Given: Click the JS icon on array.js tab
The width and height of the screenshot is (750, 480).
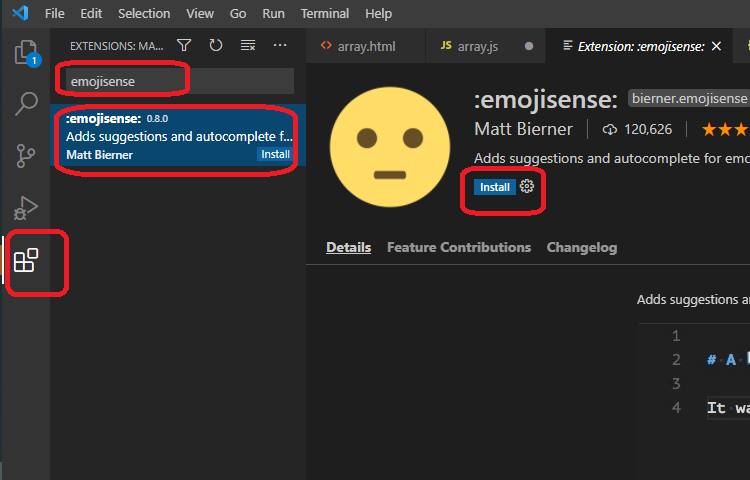Looking at the screenshot, I should pyautogui.click(x=446, y=45).
